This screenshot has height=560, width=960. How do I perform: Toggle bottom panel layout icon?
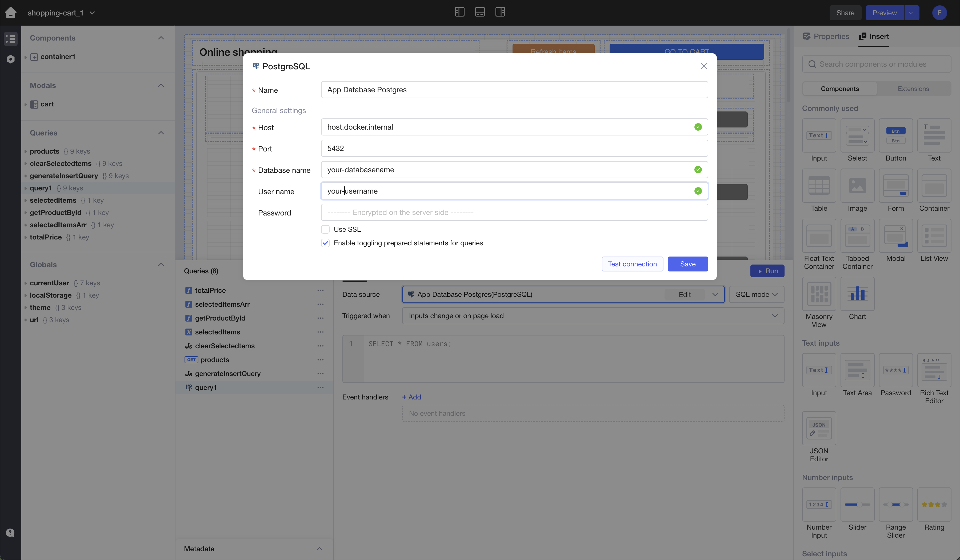[x=480, y=12]
